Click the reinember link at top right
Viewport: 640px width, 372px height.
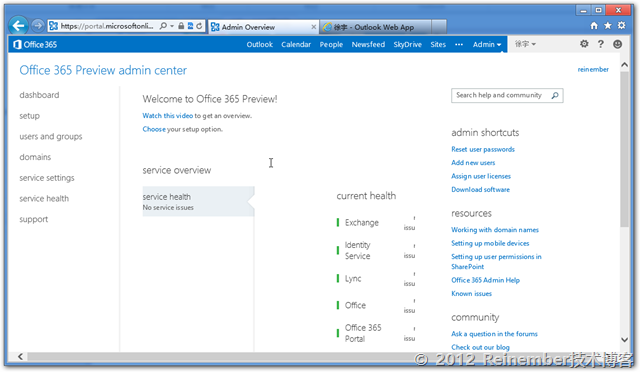tap(593, 69)
